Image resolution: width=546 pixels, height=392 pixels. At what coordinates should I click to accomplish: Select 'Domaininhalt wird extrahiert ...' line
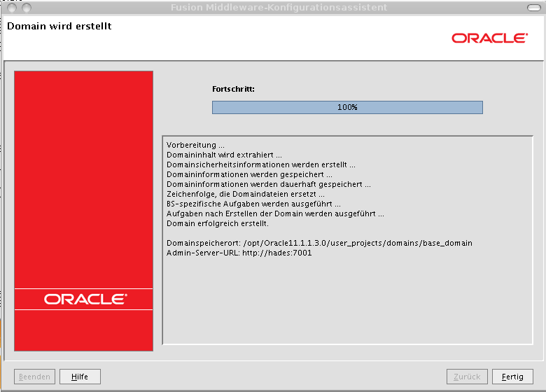(224, 155)
